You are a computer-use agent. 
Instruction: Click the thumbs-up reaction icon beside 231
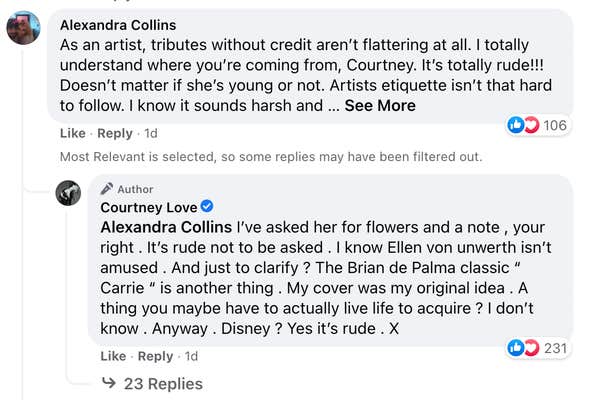coord(515,348)
